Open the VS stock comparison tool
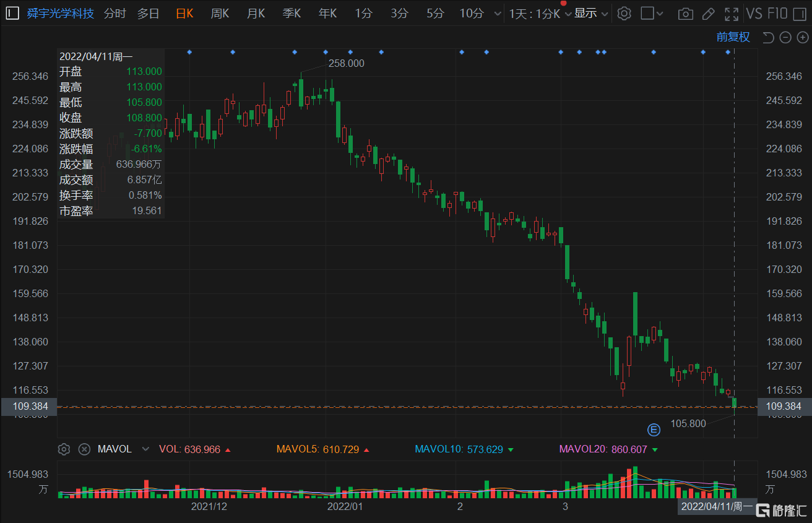 [754, 13]
